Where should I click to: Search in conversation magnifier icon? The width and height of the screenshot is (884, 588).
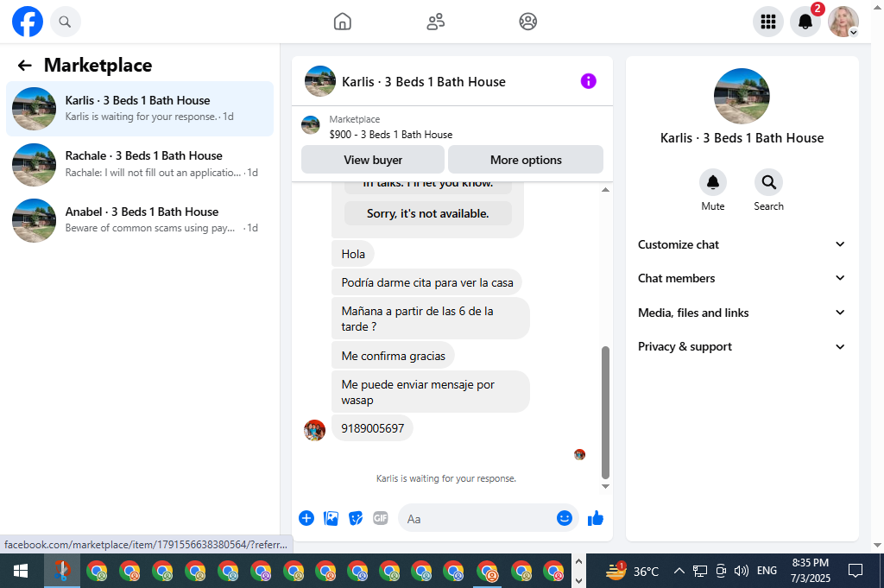point(768,182)
